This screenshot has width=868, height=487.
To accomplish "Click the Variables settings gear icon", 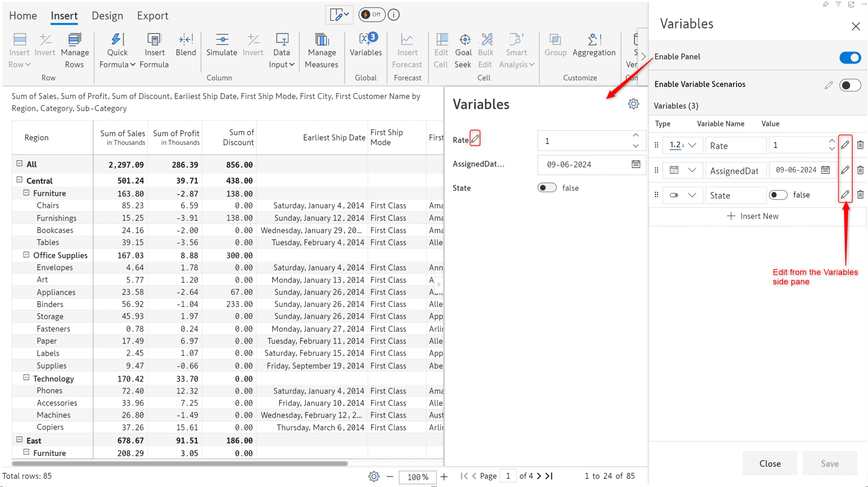I will tap(633, 104).
